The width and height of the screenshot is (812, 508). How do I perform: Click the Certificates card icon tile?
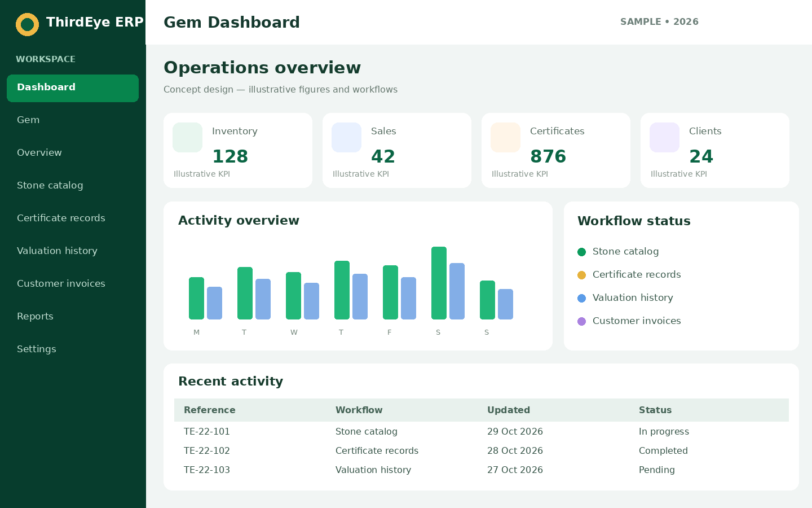(x=505, y=137)
